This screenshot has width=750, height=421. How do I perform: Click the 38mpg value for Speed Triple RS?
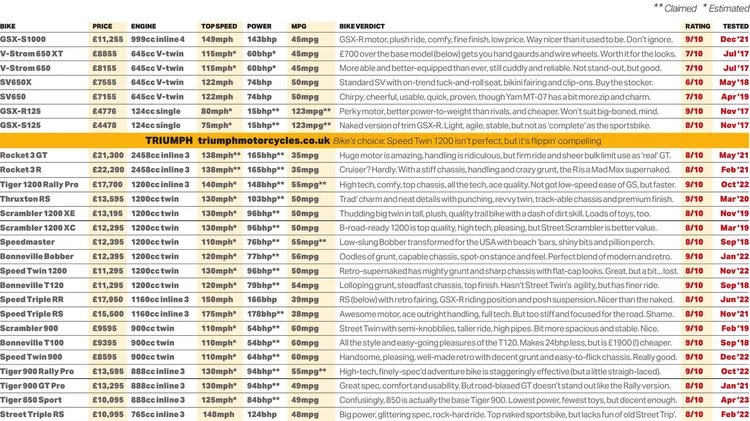pyautogui.click(x=305, y=314)
